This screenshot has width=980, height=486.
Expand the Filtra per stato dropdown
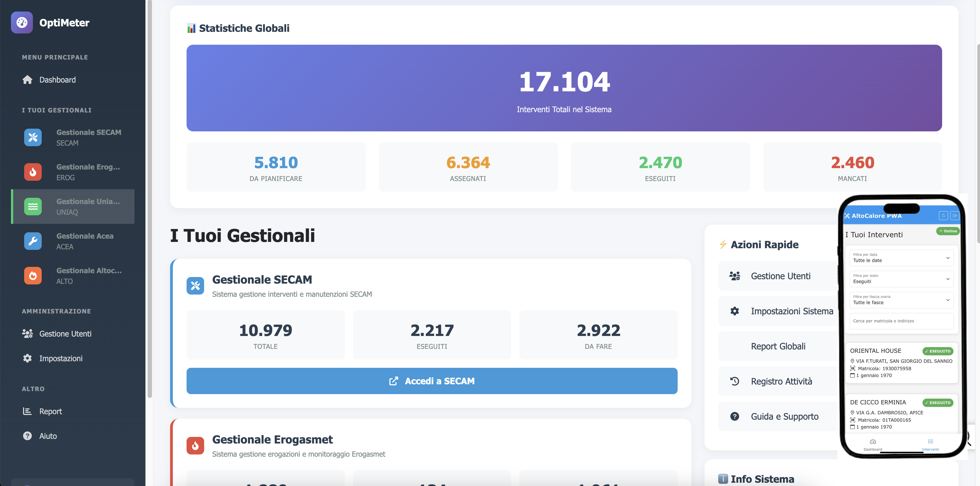(901, 279)
